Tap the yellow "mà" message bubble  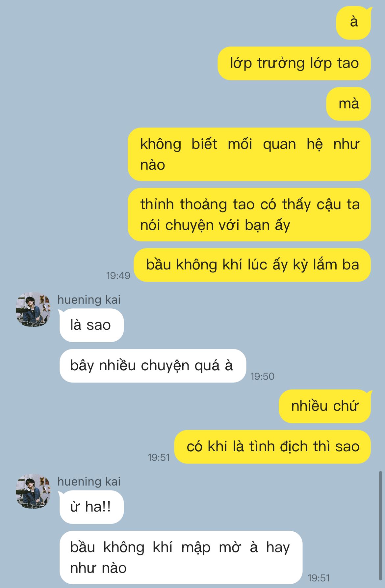348,104
